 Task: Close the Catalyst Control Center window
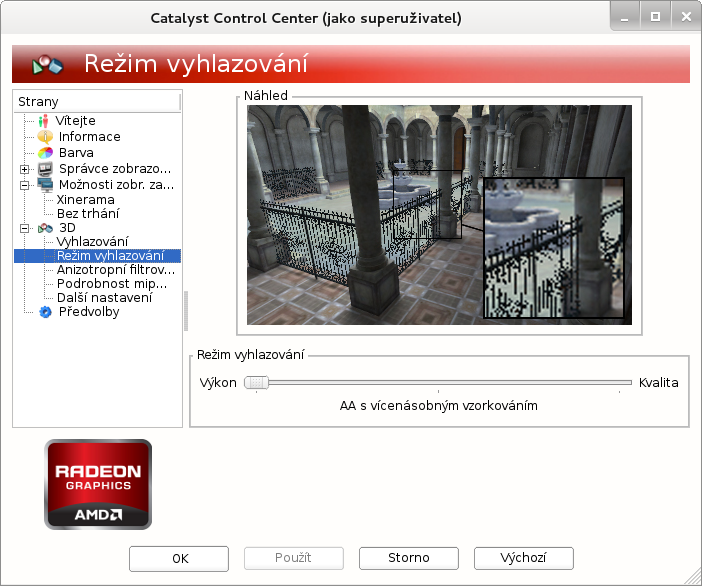(686, 17)
